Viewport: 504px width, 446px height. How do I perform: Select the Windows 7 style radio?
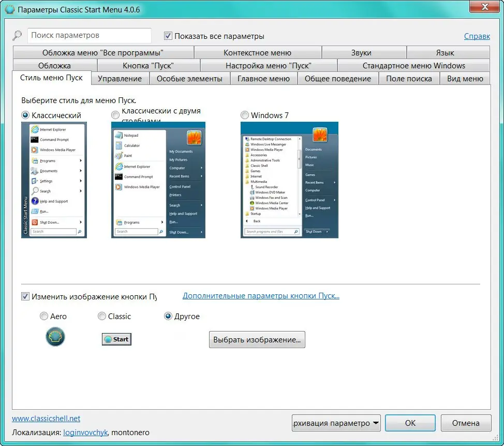click(x=245, y=115)
